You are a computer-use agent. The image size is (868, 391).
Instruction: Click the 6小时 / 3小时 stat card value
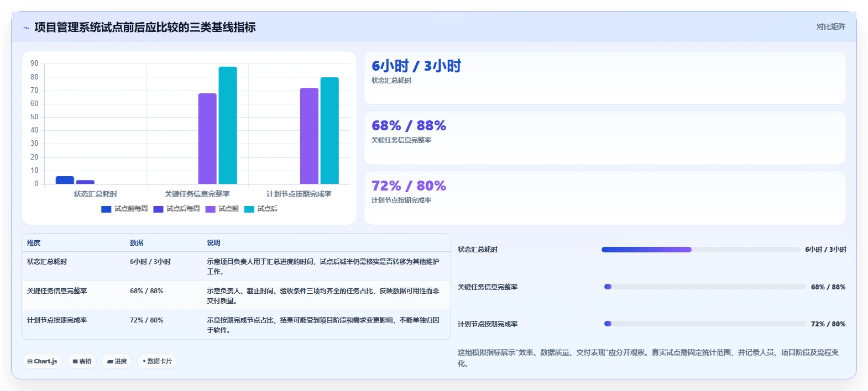(416, 66)
